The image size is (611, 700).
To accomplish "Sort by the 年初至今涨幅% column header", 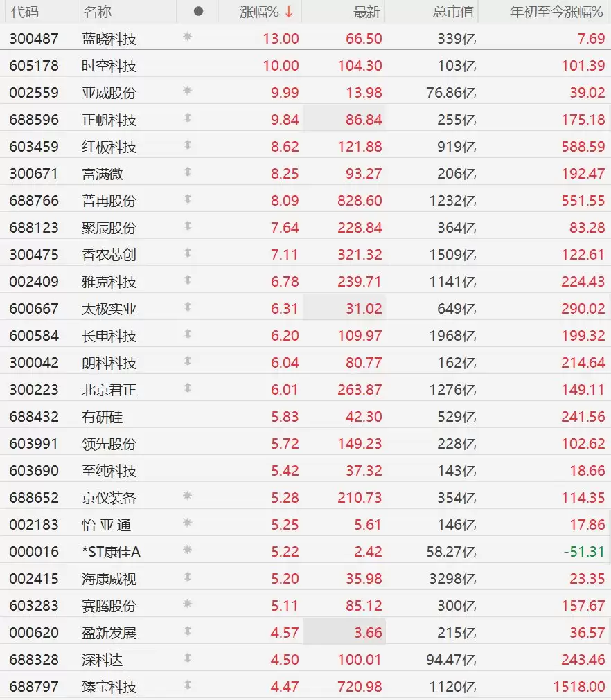I will tap(556, 12).
